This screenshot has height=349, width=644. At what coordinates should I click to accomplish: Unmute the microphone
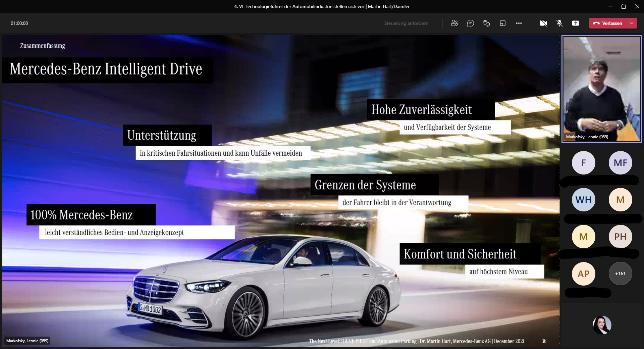coord(559,23)
